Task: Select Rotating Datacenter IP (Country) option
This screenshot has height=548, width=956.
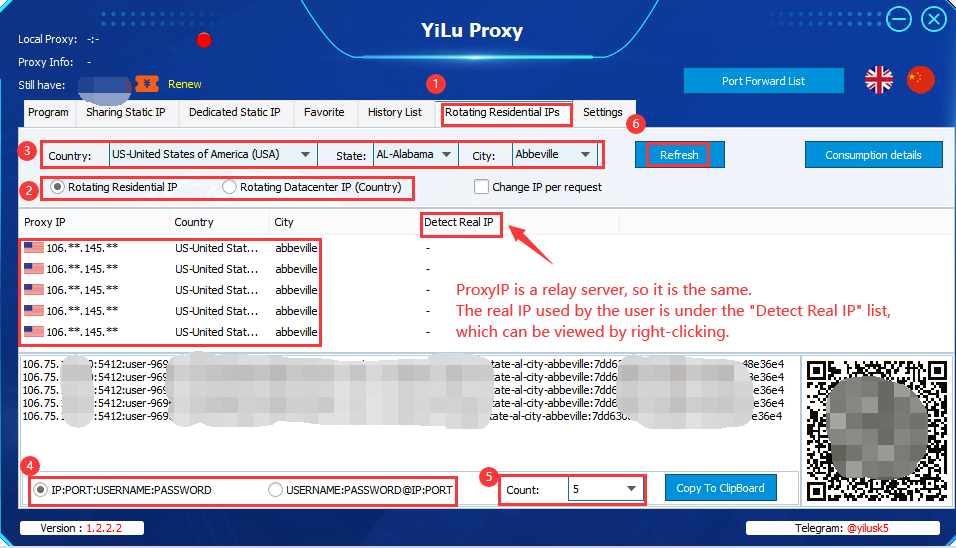Action: point(229,187)
